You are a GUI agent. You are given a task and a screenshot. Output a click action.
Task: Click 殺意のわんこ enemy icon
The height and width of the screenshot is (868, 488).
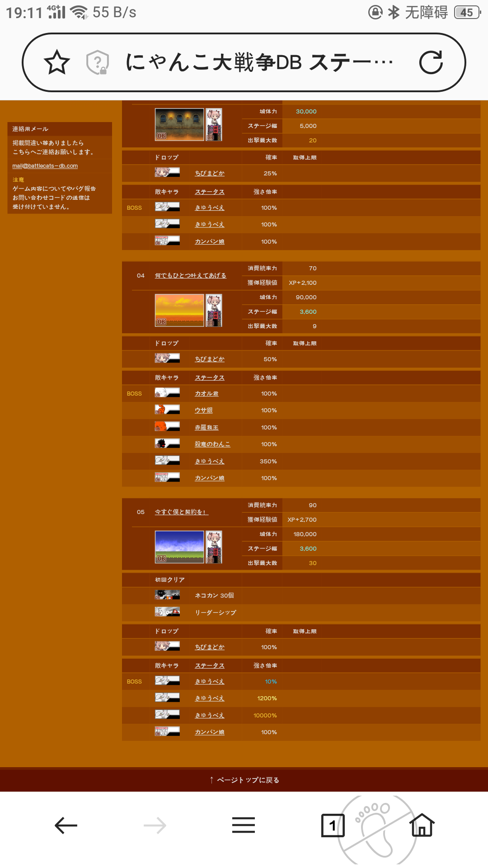[167, 443]
